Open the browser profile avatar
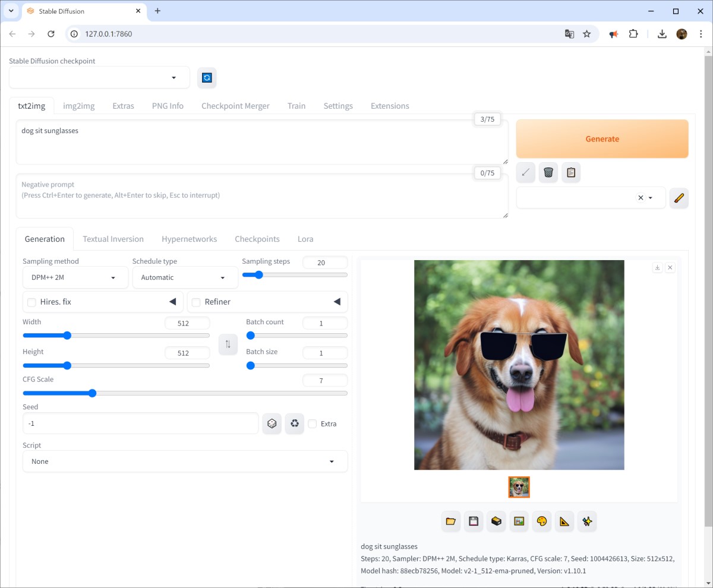The height and width of the screenshot is (588, 713). pos(682,34)
